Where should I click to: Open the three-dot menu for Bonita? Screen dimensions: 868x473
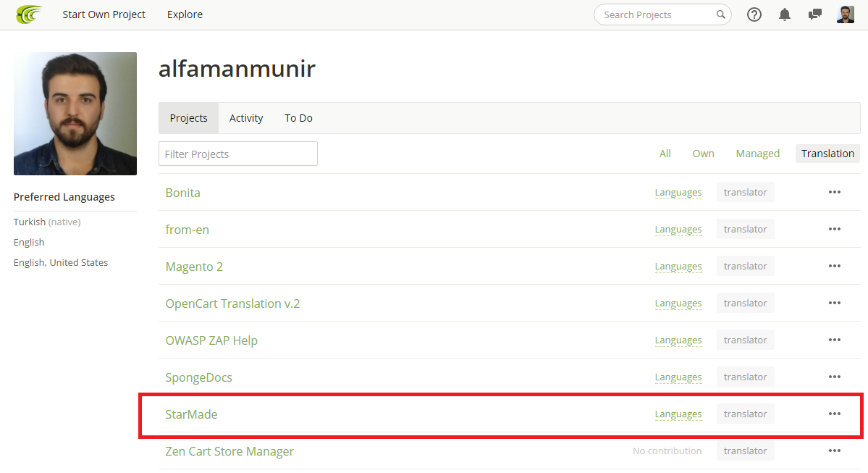coord(834,192)
